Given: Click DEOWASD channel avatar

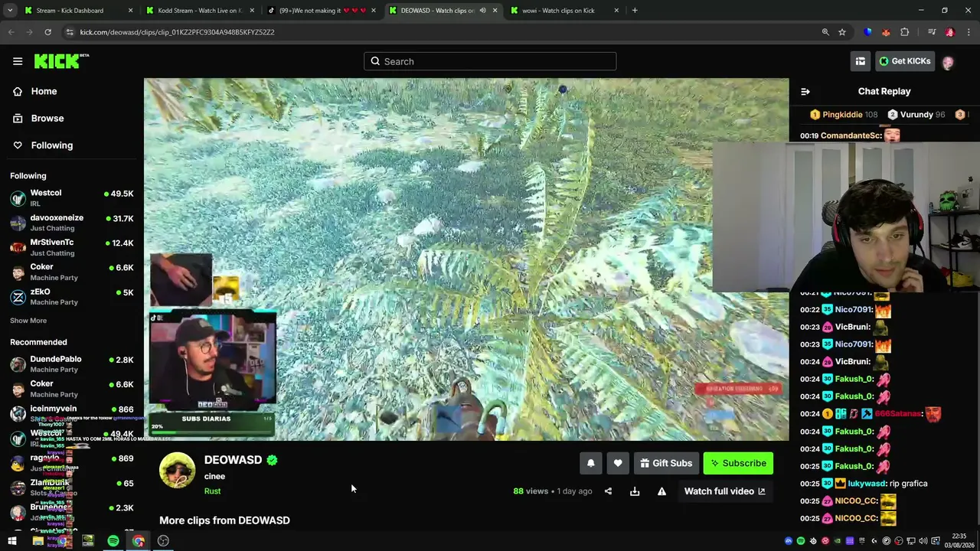Looking at the screenshot, I should [177, 470].
